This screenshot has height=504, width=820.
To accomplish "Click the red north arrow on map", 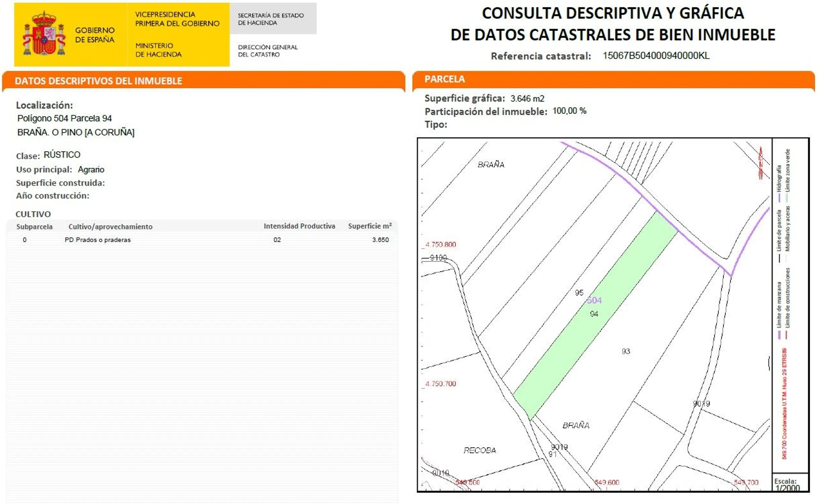I will click(761, 163).
